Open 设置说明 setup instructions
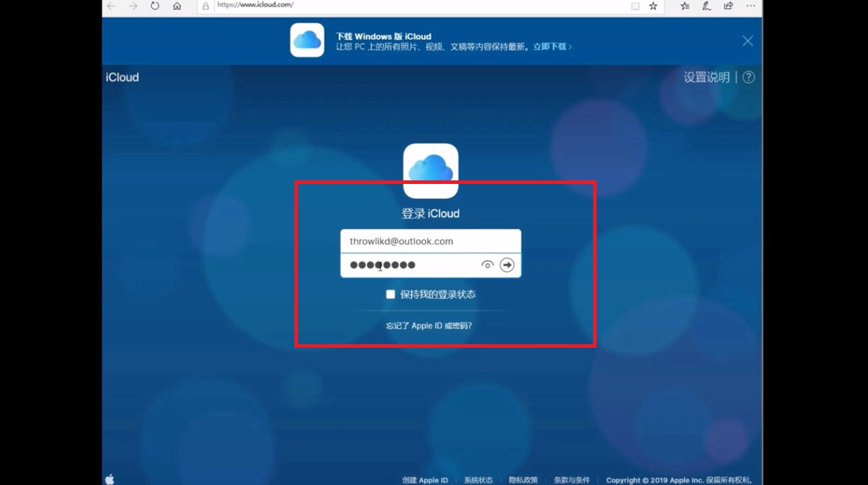The width and height of the screenshot is (868, 485). click(x=706, y=77)
